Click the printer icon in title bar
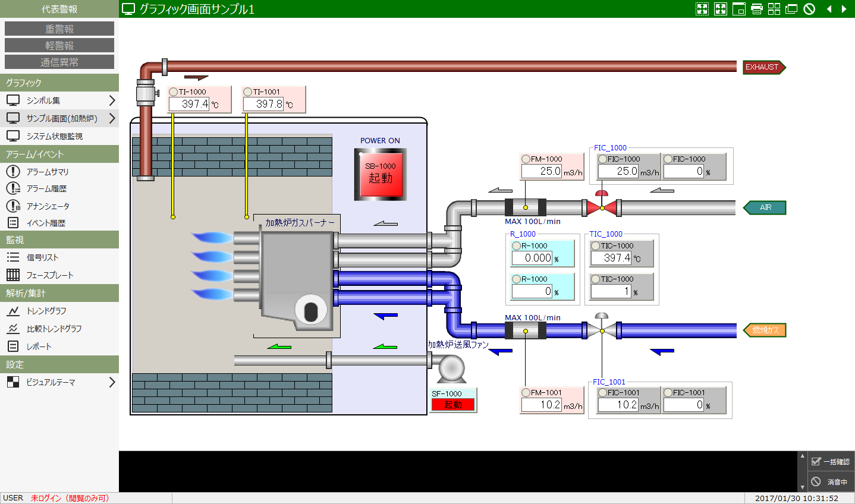This screenshot has height=504, width=855. pyautogui.click(x=756, y=9)
